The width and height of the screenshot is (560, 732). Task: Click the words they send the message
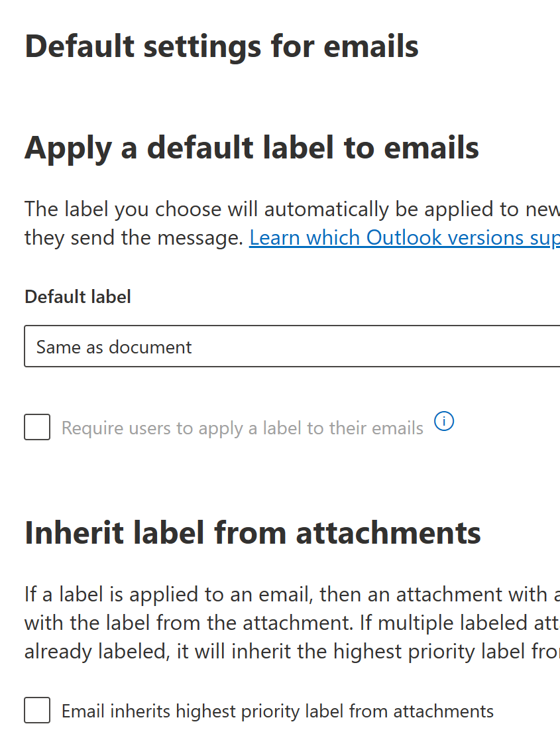(x=134, y=237)
